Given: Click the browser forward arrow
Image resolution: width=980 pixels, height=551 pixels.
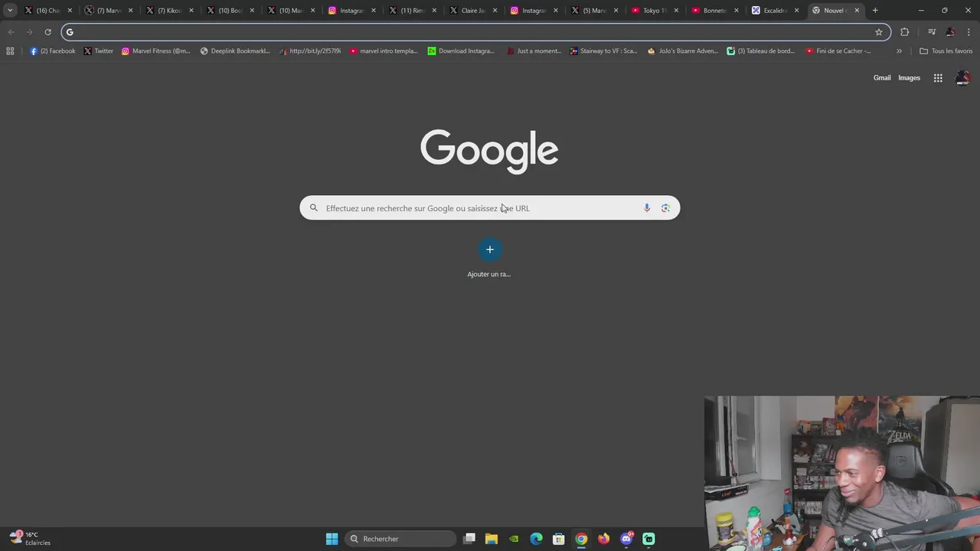Looking at the screenshot, I should 29,32.
